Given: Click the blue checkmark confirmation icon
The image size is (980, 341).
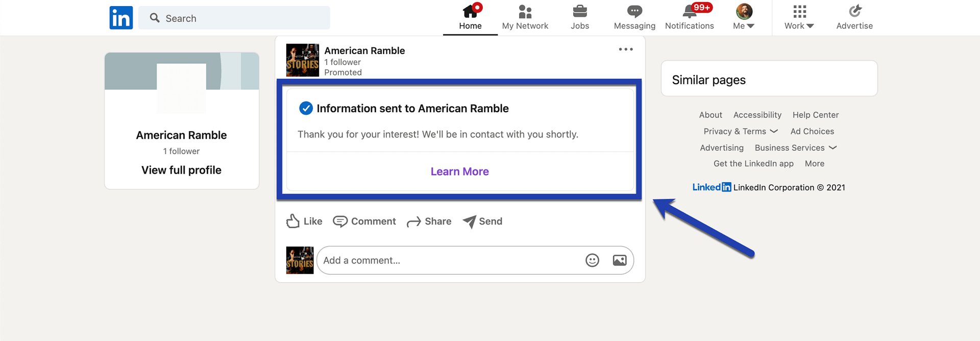Looking at the screenshot, I should pos(306,108).
